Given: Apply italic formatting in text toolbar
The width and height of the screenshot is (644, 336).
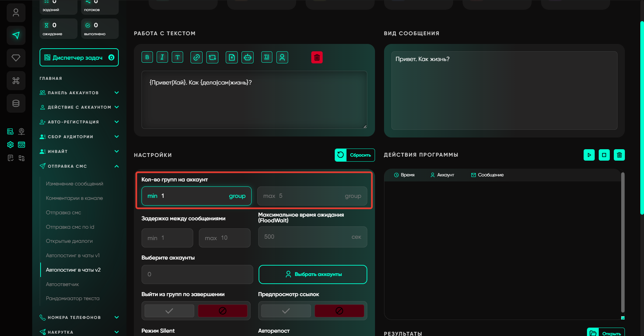Looking at the screenshot, I should click(162, 57).
